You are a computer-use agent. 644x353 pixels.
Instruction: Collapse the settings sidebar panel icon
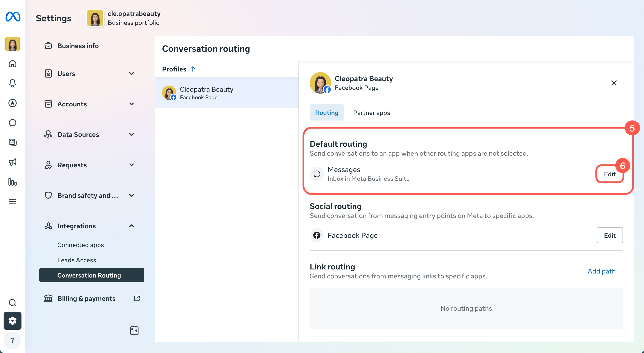point(134,330)
